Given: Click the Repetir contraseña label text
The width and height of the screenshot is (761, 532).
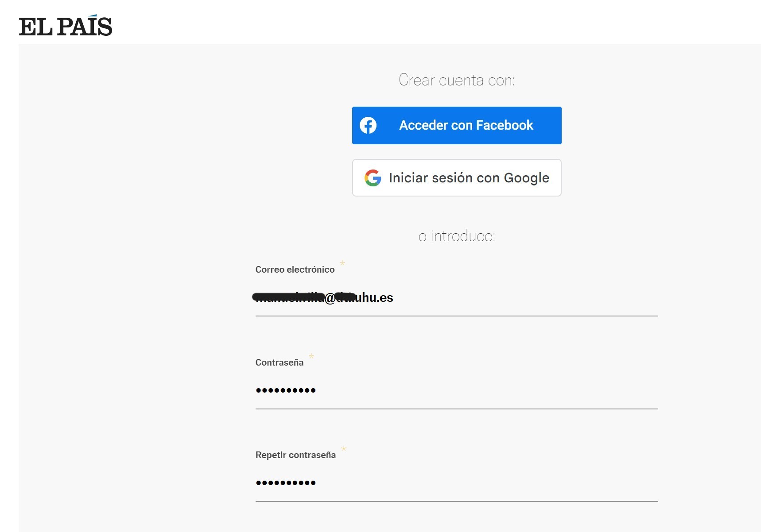Looking at the screenshot, I should [295, 455].
